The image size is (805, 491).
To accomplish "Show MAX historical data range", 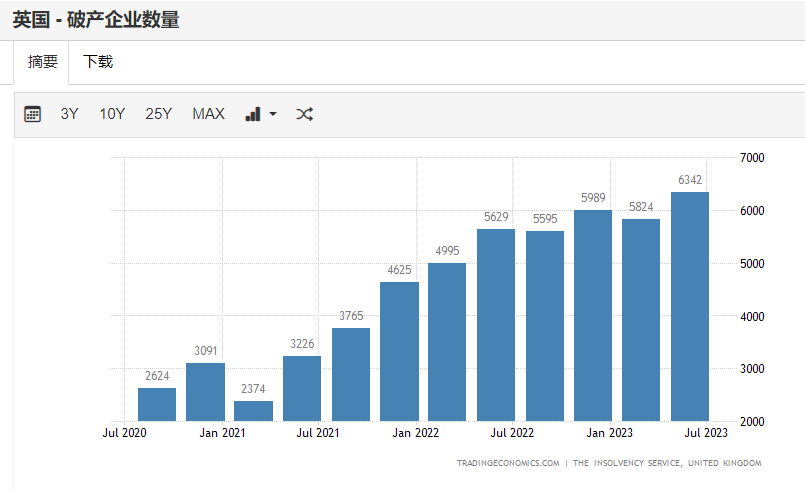I will (208, 114).
